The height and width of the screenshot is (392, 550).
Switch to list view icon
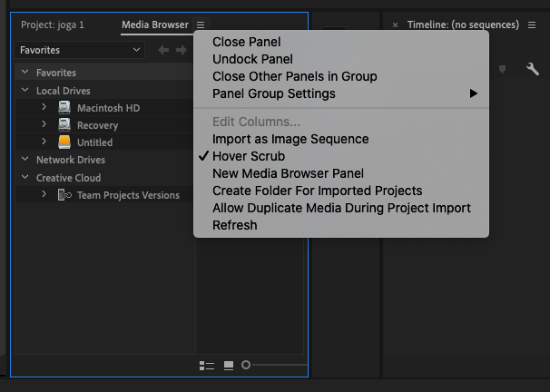(207, 366)
